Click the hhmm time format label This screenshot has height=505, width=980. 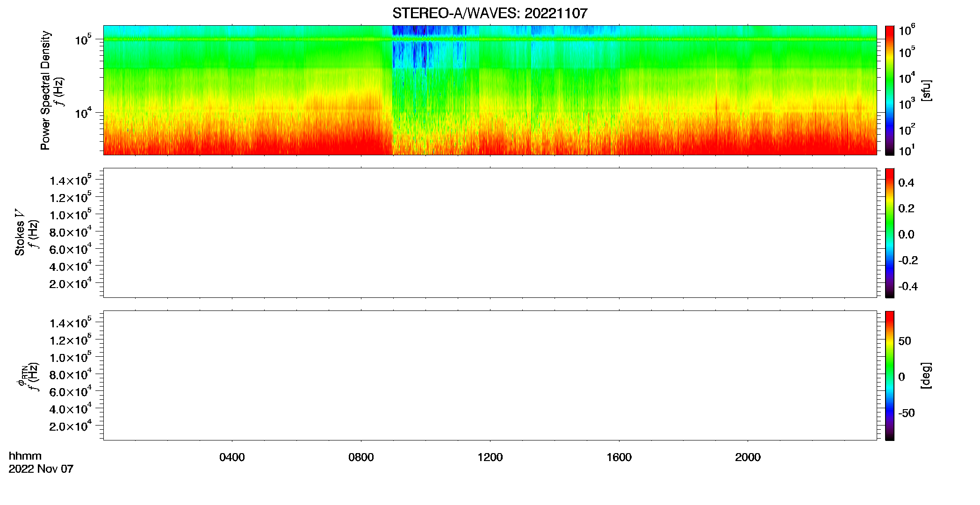pos(25,456)
